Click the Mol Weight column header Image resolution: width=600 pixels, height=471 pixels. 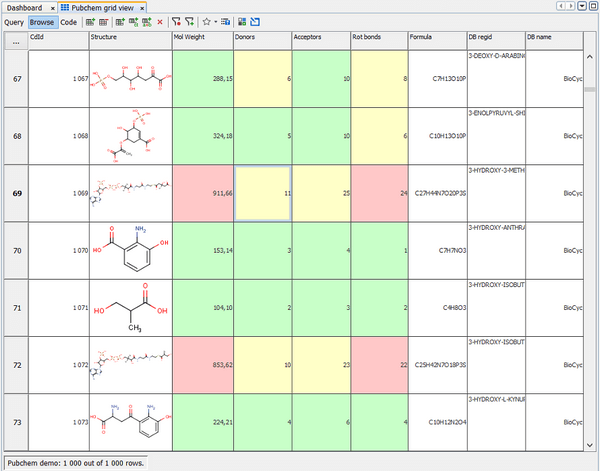[x=201, y=38]
